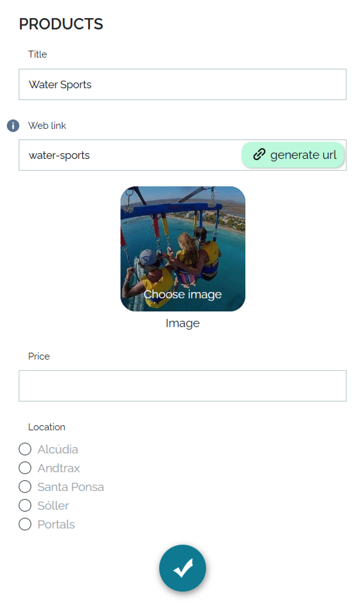Click the Web link info icon

(13, 126)
